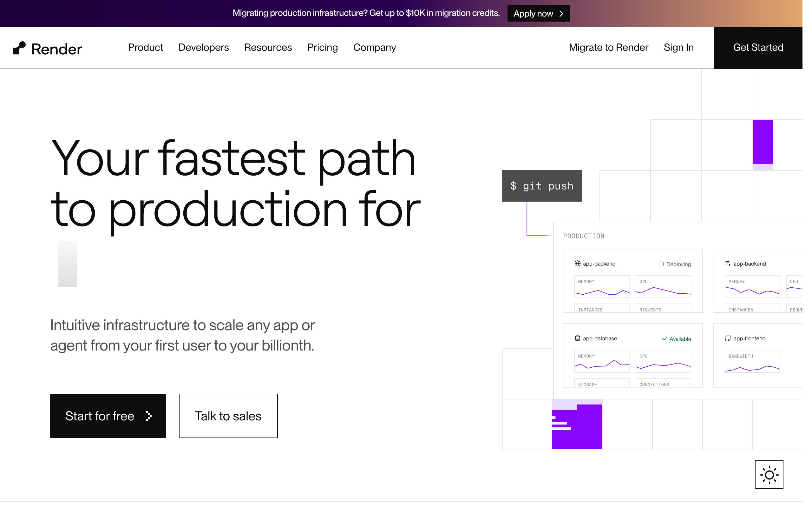Open the Company menu
The width and height of the screenshot is (812, 508).
[x=375, y=47]
